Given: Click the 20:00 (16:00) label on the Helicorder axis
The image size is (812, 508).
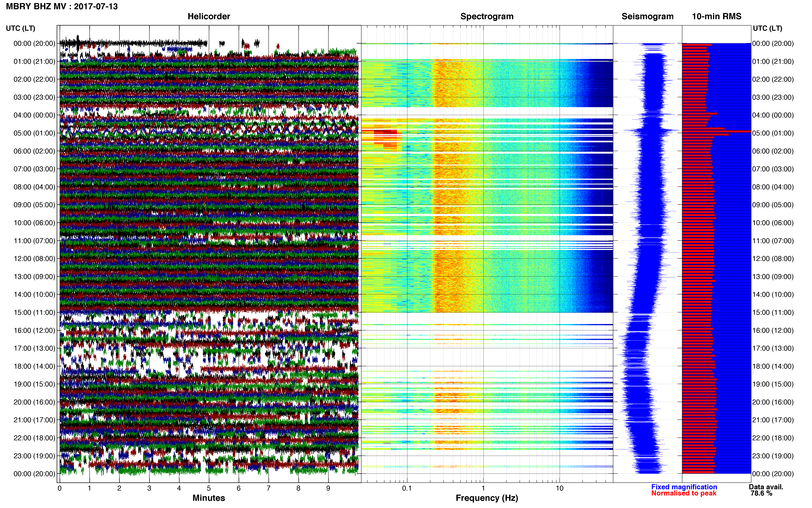Looking at the screenshot, I should click(34, 402).
